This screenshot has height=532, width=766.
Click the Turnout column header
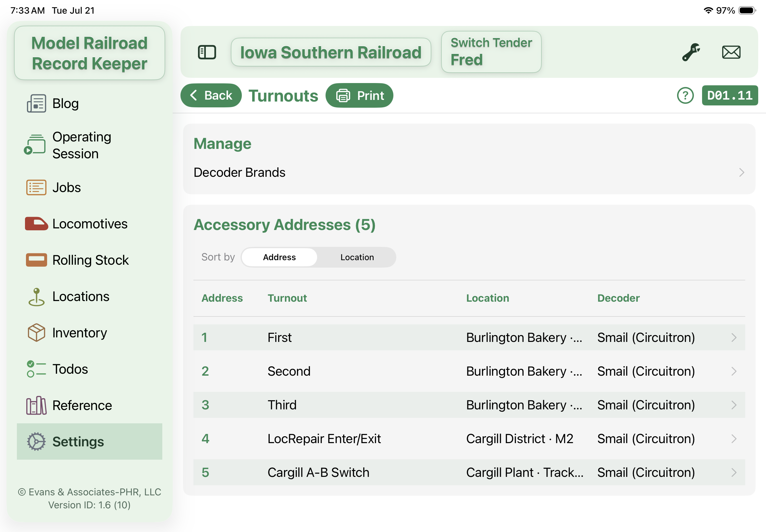(x=287, y=298)
